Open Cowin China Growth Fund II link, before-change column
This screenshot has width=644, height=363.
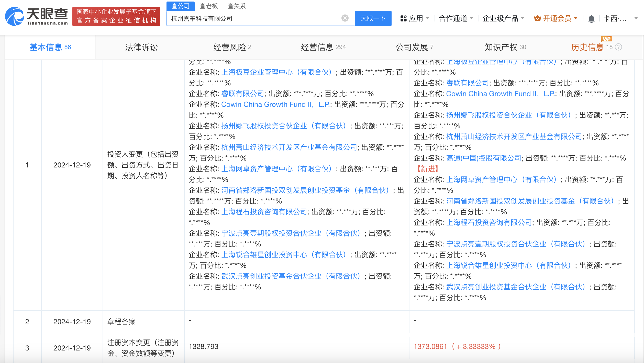(276, 105)
